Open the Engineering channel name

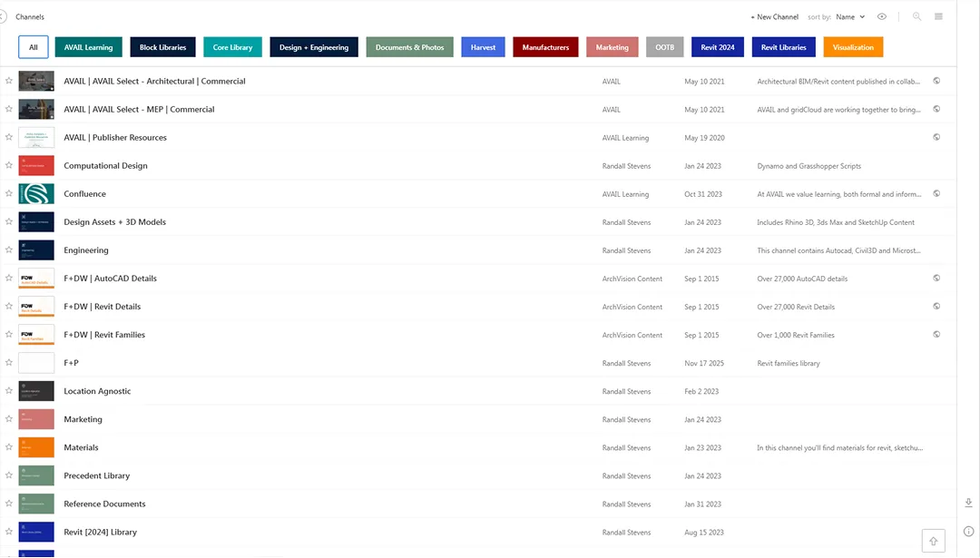(x=86, y=250)
